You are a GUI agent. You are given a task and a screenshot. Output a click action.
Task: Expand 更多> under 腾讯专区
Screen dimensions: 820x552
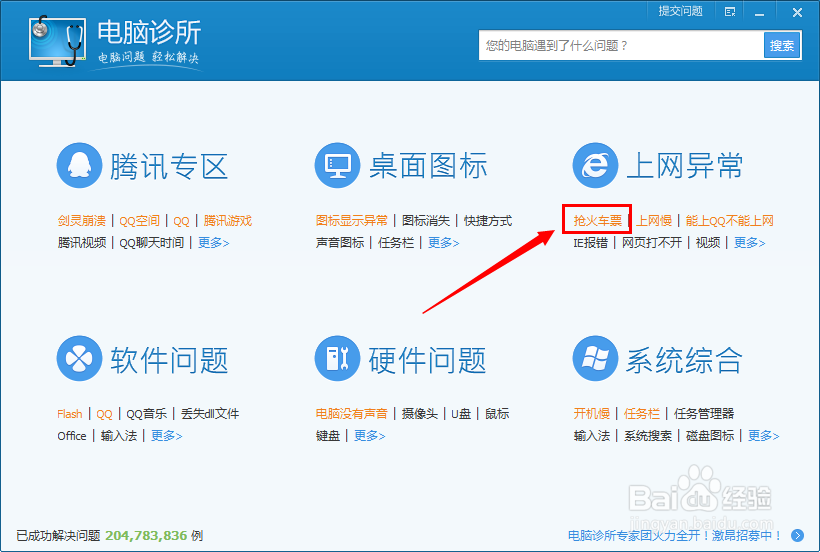click(213, 243)
